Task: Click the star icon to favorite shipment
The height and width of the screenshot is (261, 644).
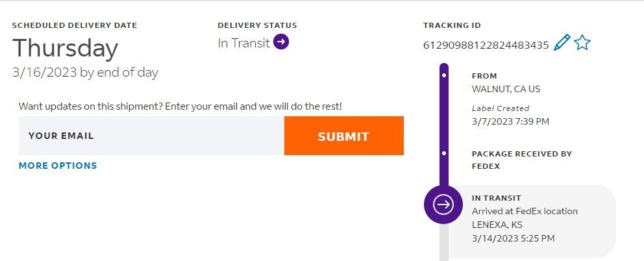Action: [582, 43]
